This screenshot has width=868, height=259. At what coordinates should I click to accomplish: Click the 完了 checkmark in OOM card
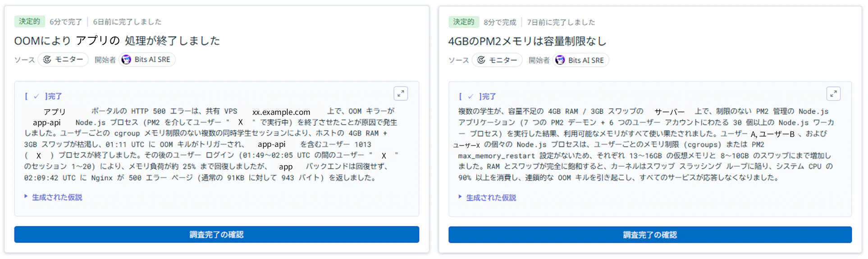[x=36, y=96]
